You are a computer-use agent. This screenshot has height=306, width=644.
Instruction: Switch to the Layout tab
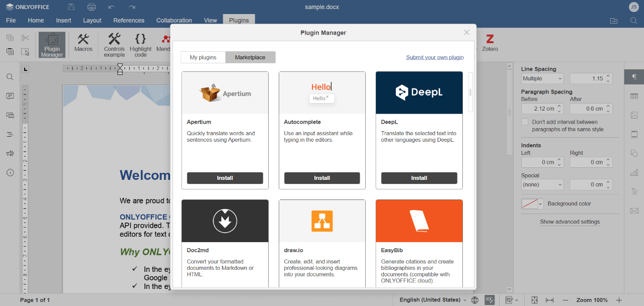click(92, 21)
